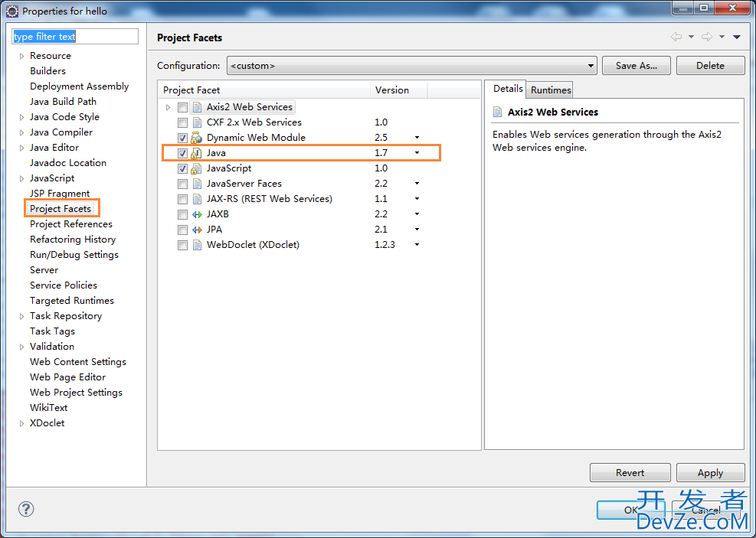Click the document icon in Details panel
Viewport: 756px width, 538px height.
coord(498,112)
